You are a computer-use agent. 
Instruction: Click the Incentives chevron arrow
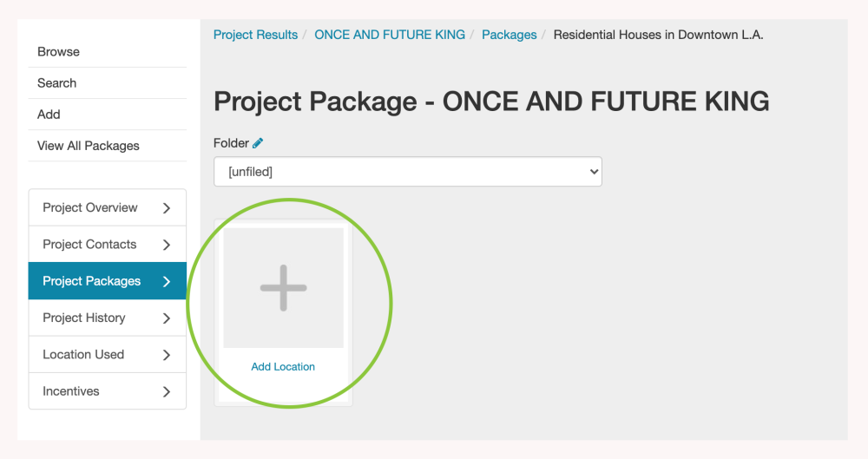click(167, 391)
